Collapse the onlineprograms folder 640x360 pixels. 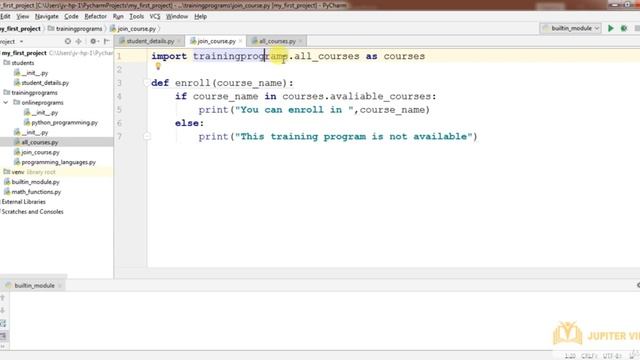coord(6,102)
